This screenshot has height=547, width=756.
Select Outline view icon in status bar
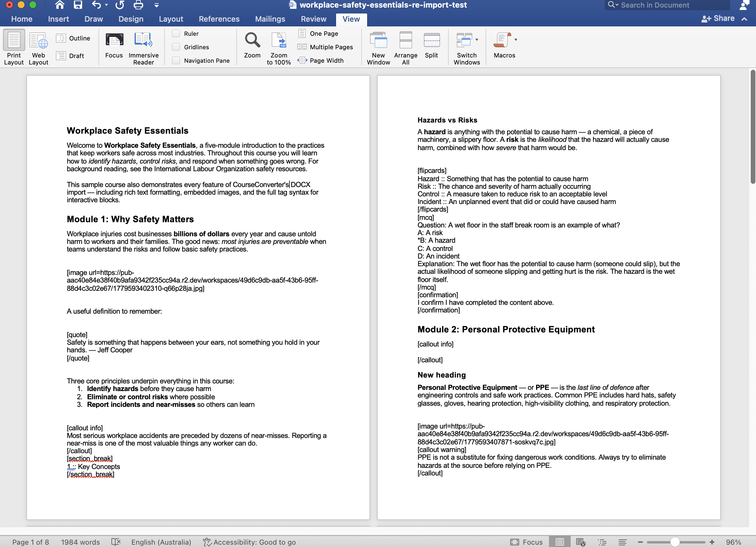[x=602, y=542]
